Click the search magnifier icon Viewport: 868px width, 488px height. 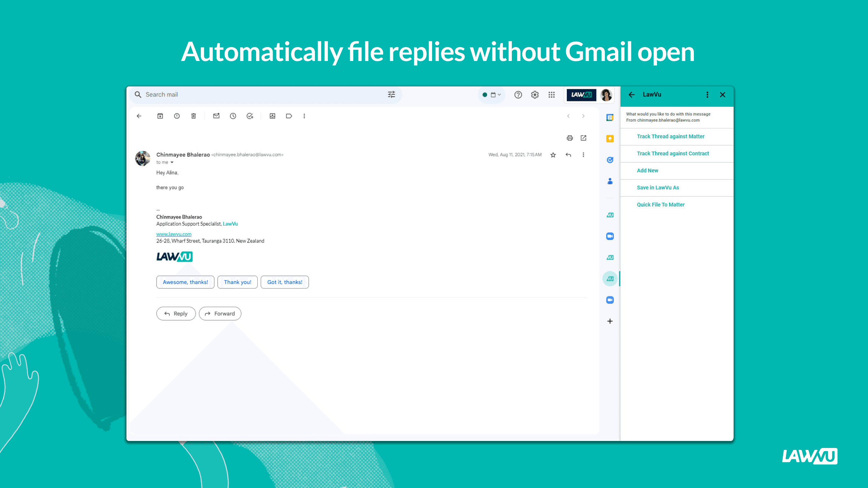138,95
